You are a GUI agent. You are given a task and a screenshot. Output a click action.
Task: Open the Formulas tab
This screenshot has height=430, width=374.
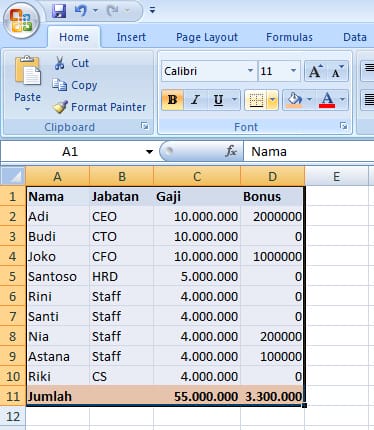(289, 37)
